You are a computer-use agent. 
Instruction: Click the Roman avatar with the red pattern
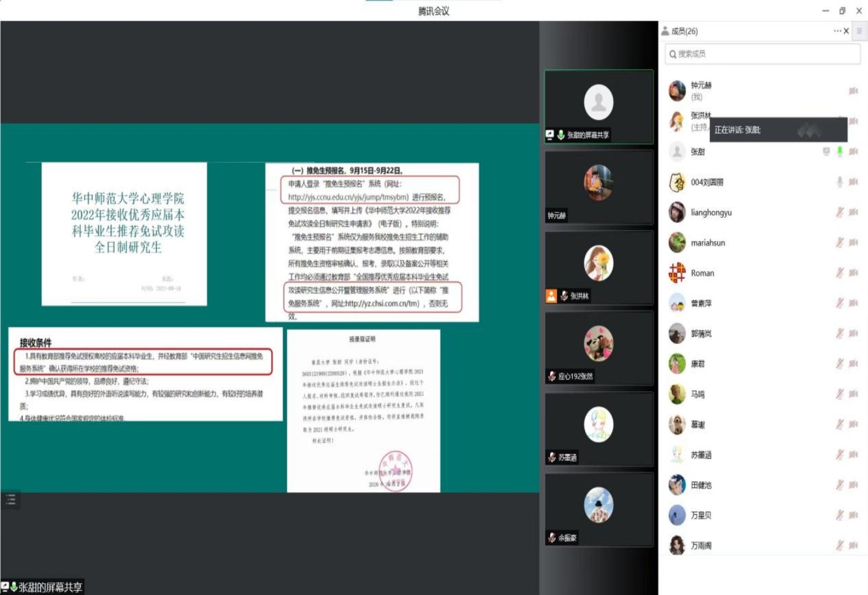(677, 272)
